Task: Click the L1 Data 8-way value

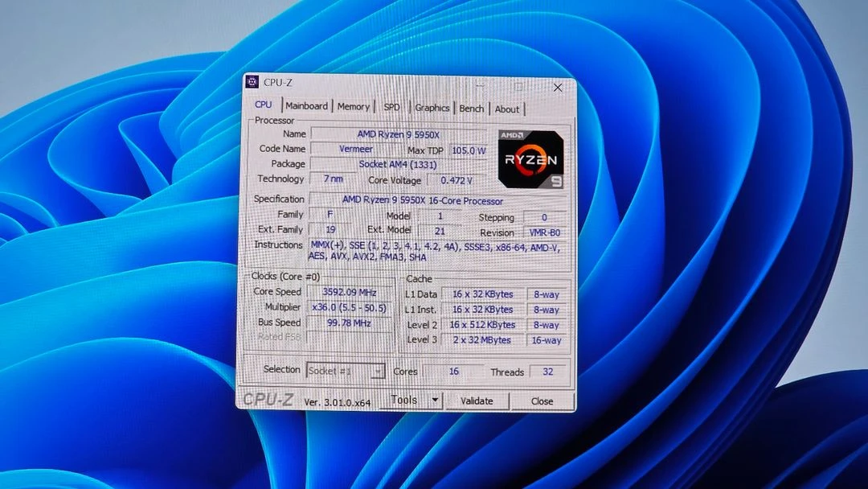Action: click(x=546, y=294)
